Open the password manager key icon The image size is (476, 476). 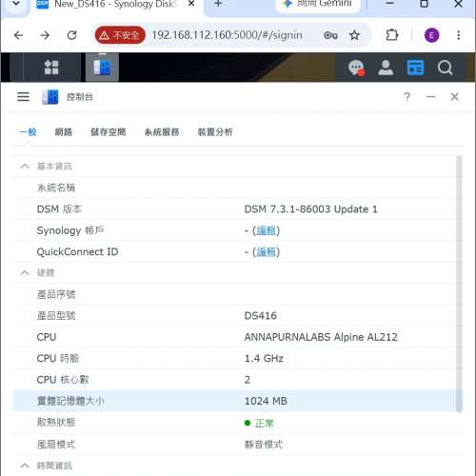click(330, 35)
